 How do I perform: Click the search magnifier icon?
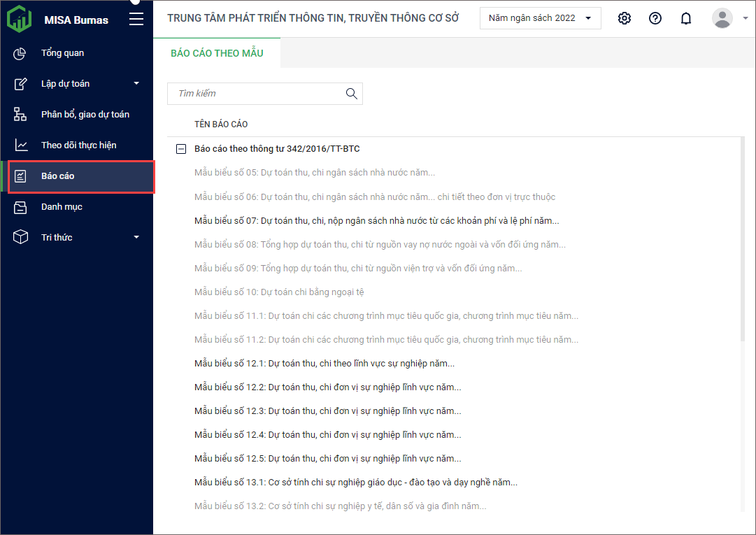352,94
